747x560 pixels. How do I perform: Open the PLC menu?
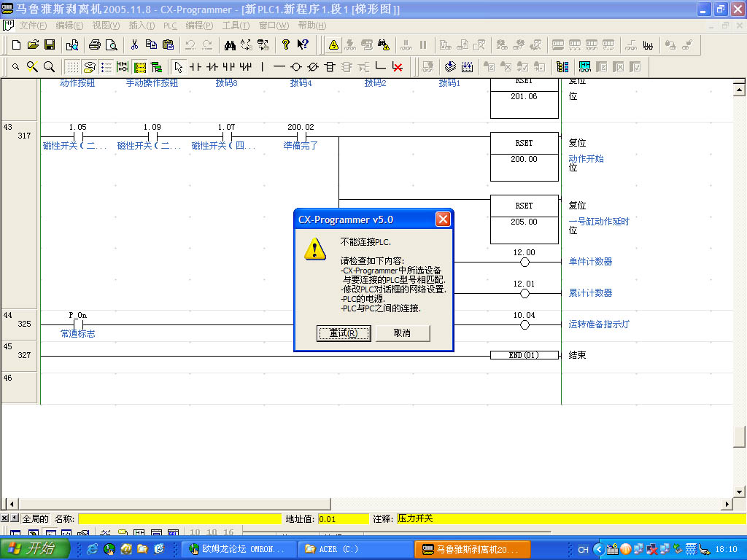pyautogui.click(x=170, y=26)
